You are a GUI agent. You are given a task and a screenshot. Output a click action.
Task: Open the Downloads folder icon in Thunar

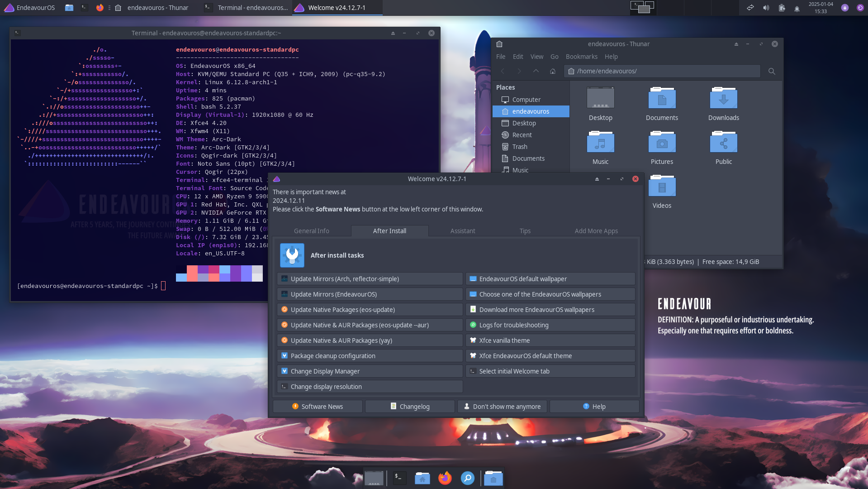(x=723, y=98)
